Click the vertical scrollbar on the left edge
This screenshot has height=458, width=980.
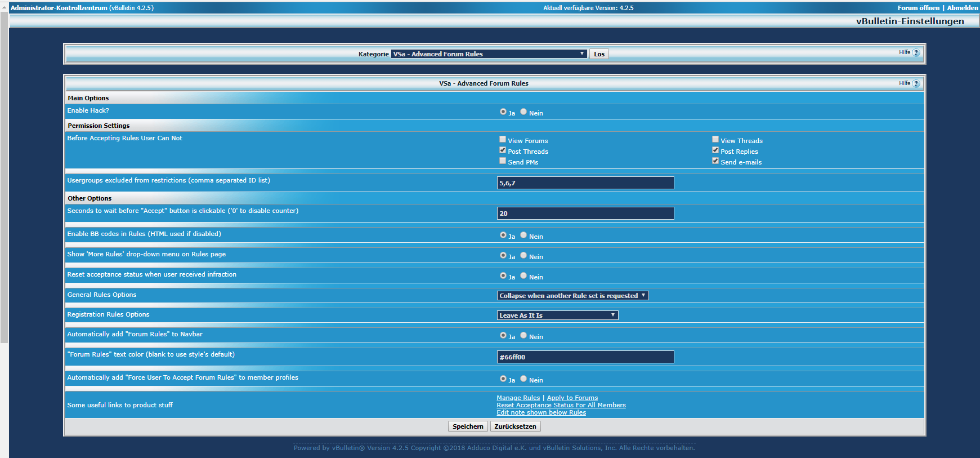(x=4, y=177)
